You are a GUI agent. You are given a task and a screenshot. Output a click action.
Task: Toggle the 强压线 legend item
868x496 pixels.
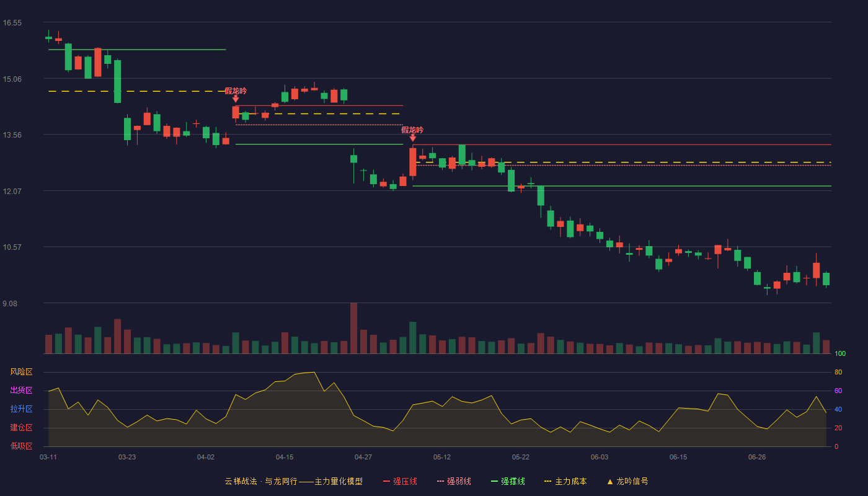click(x=400, y=481)
